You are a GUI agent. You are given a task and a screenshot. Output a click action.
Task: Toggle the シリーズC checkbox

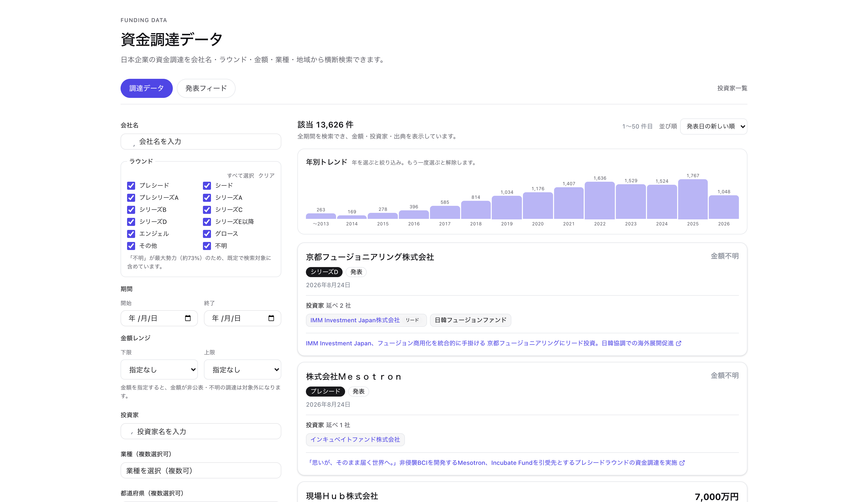click(207, 210)
